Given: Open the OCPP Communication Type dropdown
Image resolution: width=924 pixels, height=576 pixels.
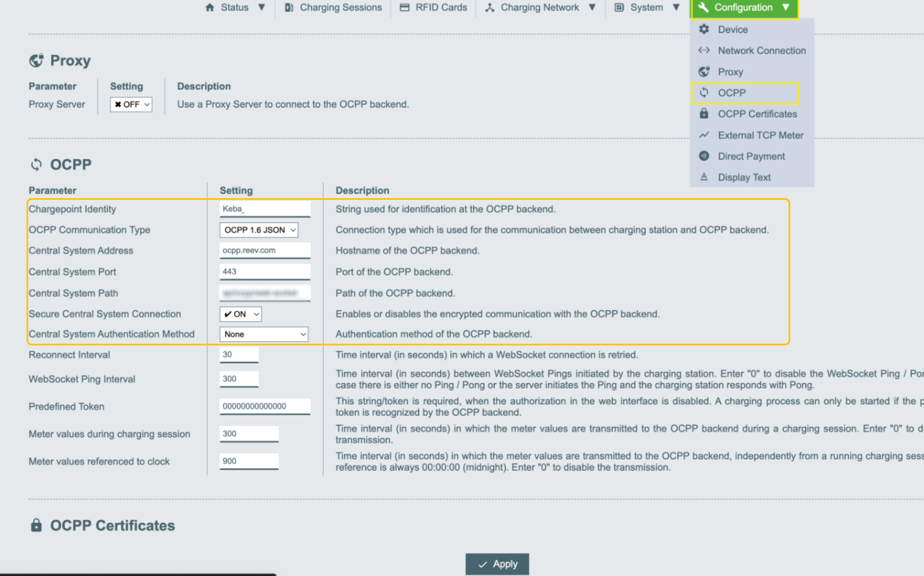Looking at the screenshot, I should point(259,230).
